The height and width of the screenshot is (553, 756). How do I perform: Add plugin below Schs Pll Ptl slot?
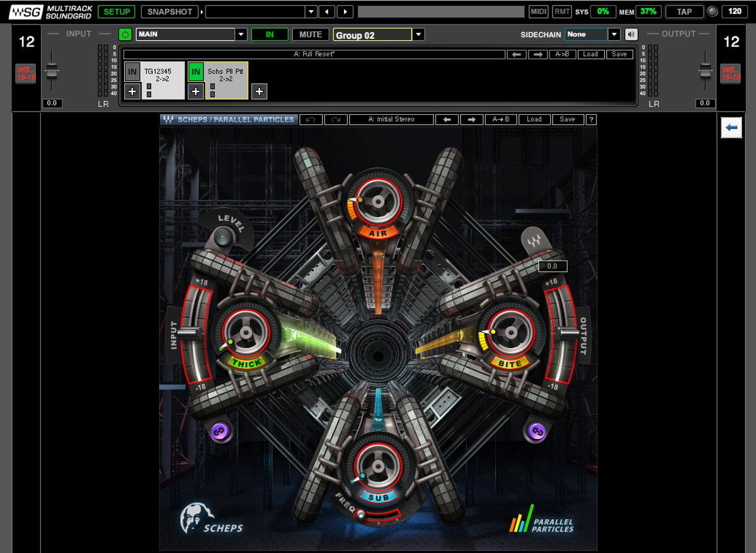click(196, 92)
